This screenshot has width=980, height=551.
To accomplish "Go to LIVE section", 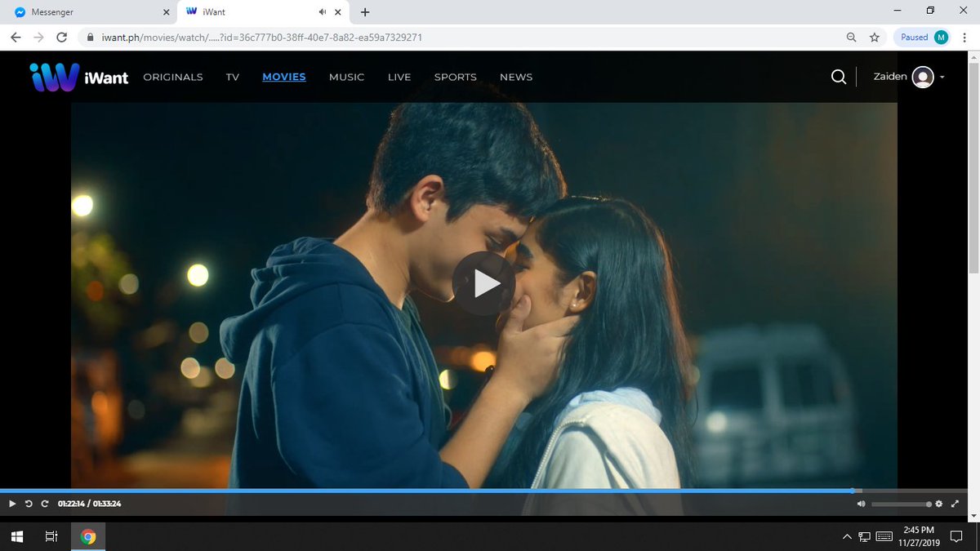I will click(x=399, y=77).
